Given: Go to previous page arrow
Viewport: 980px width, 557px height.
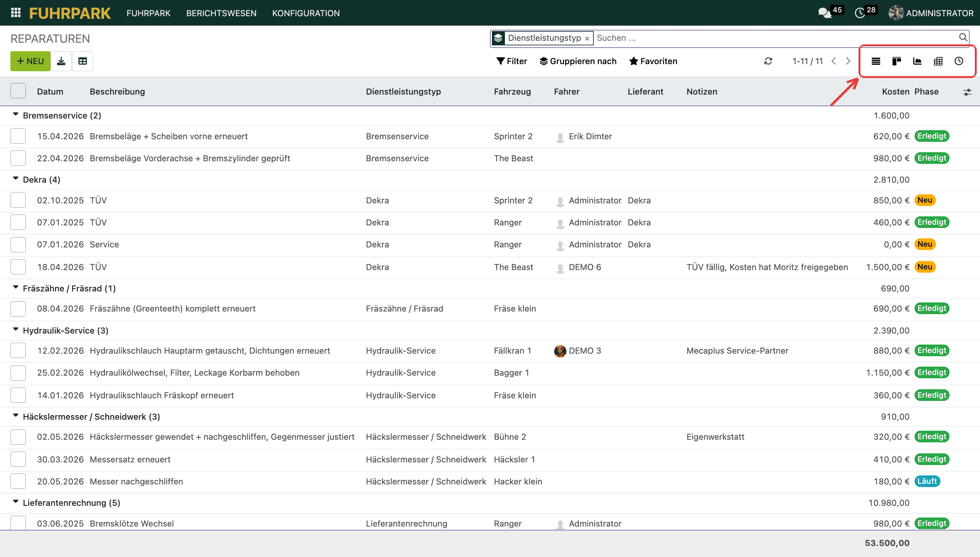Looking at the screenshot, I should (x=834, y=61).
